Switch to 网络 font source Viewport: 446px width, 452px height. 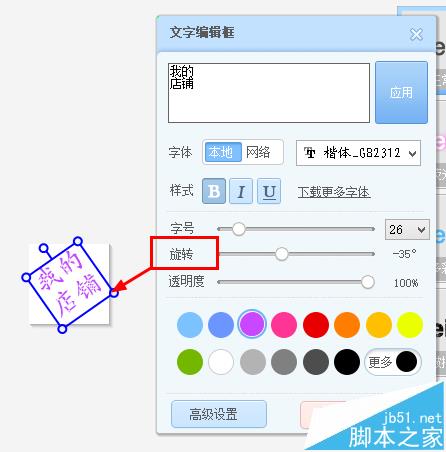click(258, 152)
